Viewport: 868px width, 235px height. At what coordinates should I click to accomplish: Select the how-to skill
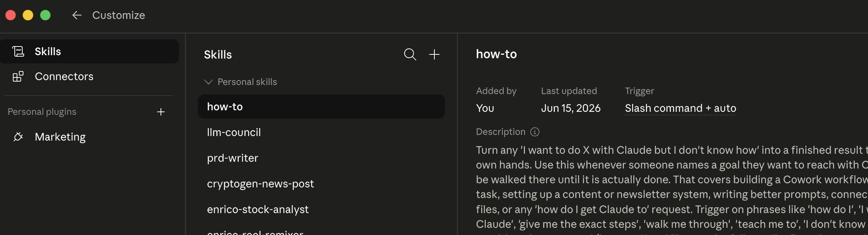pyautogui.click(x=321, y=107)
